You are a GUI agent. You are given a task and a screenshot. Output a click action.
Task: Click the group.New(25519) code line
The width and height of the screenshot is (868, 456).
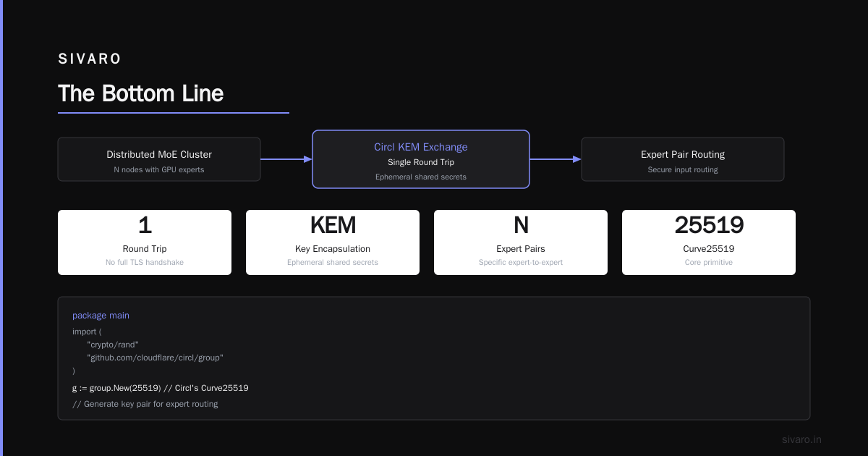[161, 388]
